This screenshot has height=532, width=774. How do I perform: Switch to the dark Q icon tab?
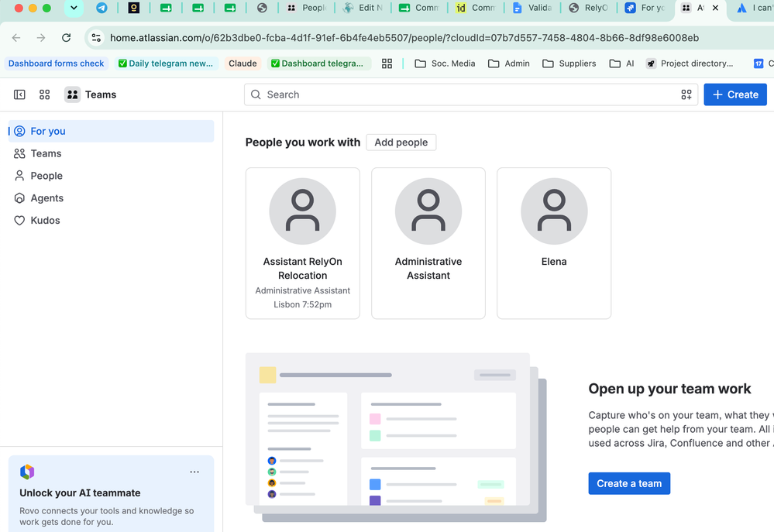coord(134,8)
